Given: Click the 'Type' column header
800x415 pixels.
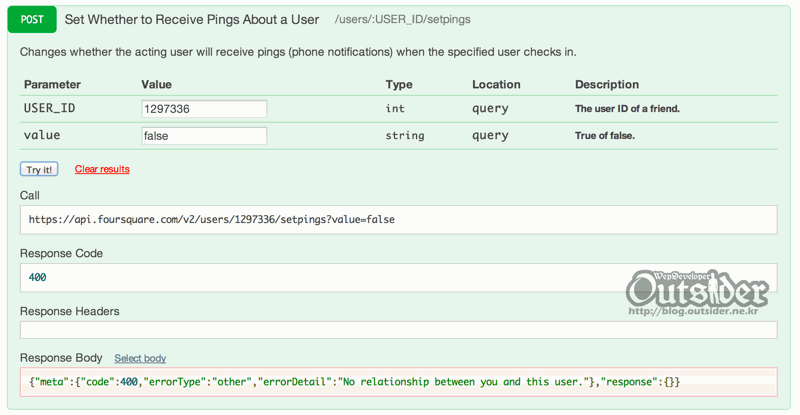Looking at the screenshot, I should pyautogui.click(x=399, y=84).
